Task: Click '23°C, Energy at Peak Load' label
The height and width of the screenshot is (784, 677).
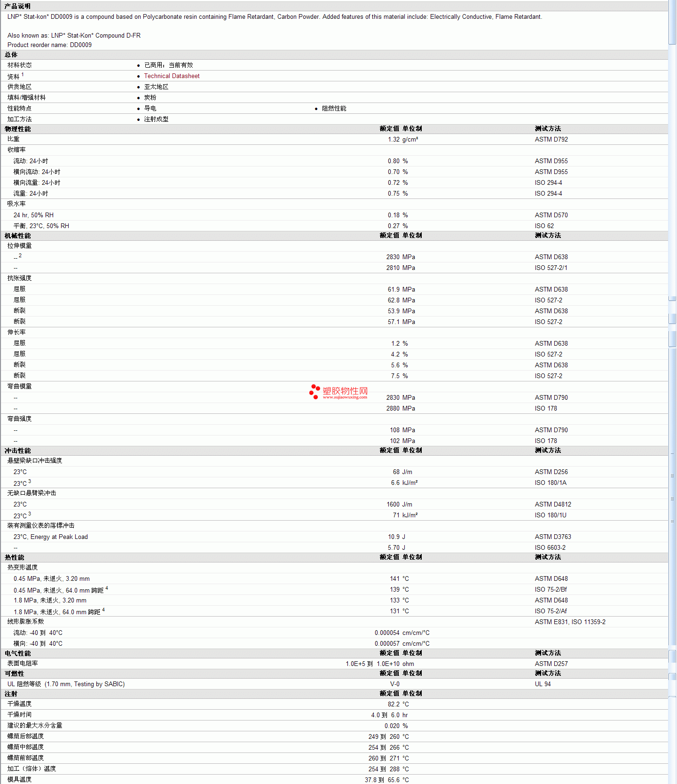Action: (x=50, y=537)
